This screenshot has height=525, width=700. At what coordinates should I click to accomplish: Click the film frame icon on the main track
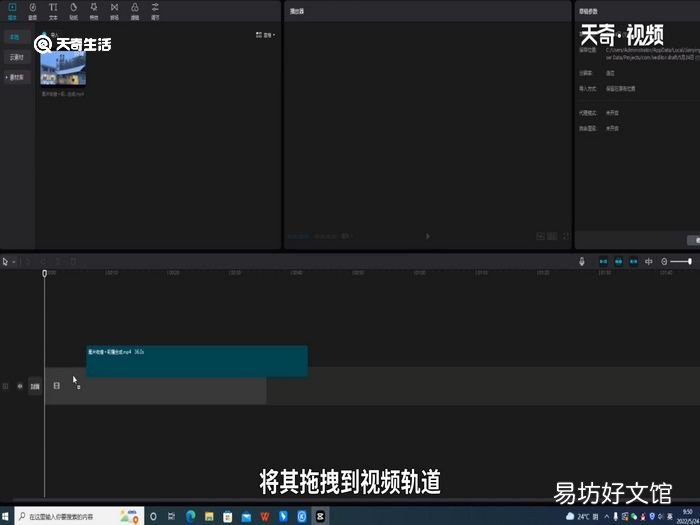click(x=57, y=386)
